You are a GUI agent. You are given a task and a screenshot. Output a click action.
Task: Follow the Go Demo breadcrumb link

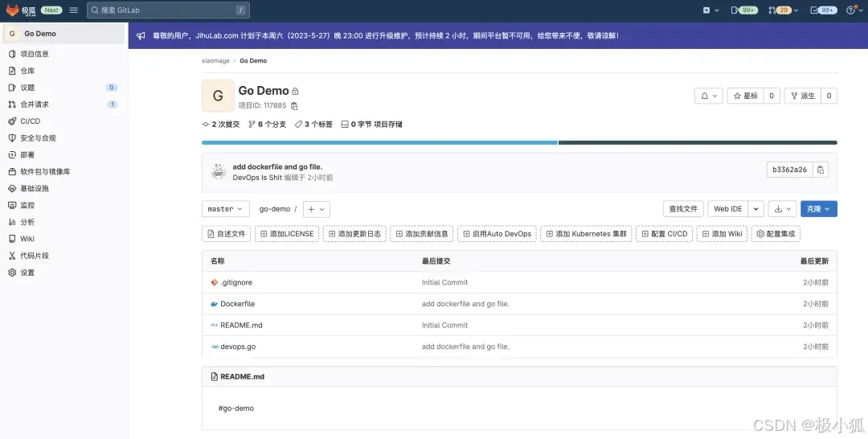coord(253,61)
